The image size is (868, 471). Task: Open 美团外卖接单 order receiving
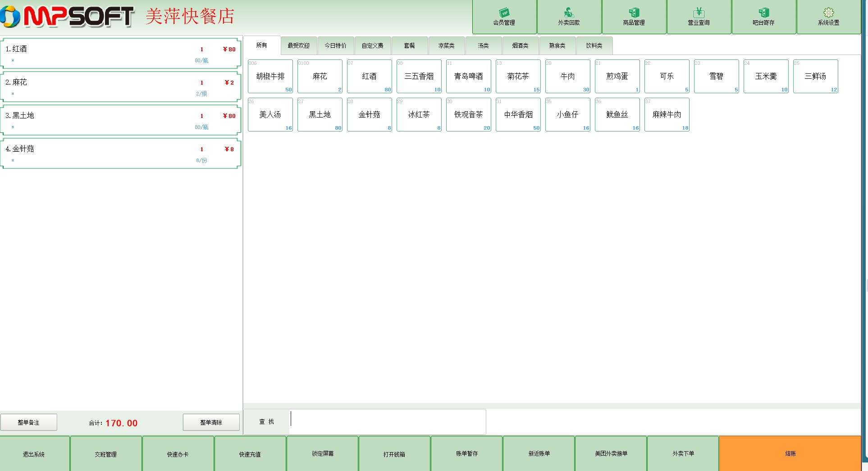tap(611, 453)
